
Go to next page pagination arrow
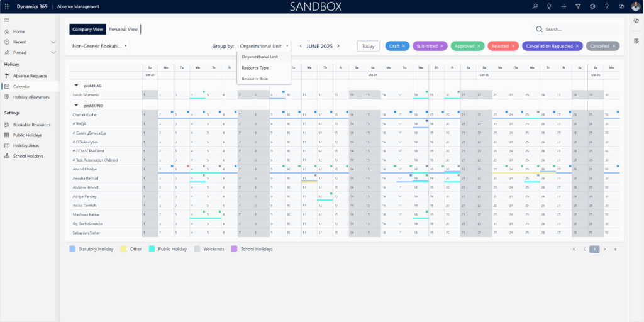[604, 249]
